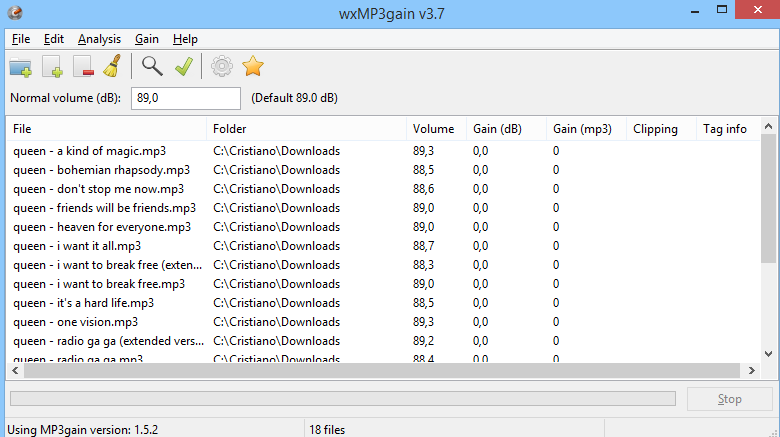This screenshot has width=780, height=437.
Task: Open the File menu
Action: [21, 39]
